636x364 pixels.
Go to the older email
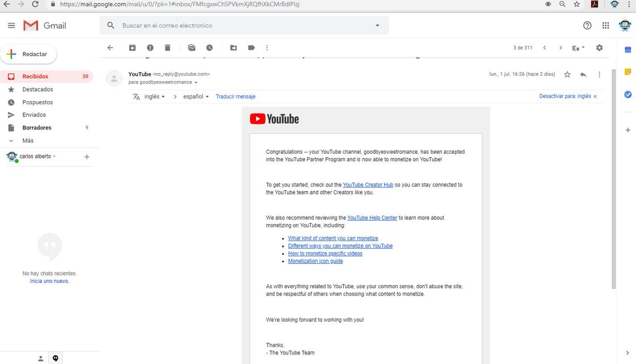(x=561, y=48)
